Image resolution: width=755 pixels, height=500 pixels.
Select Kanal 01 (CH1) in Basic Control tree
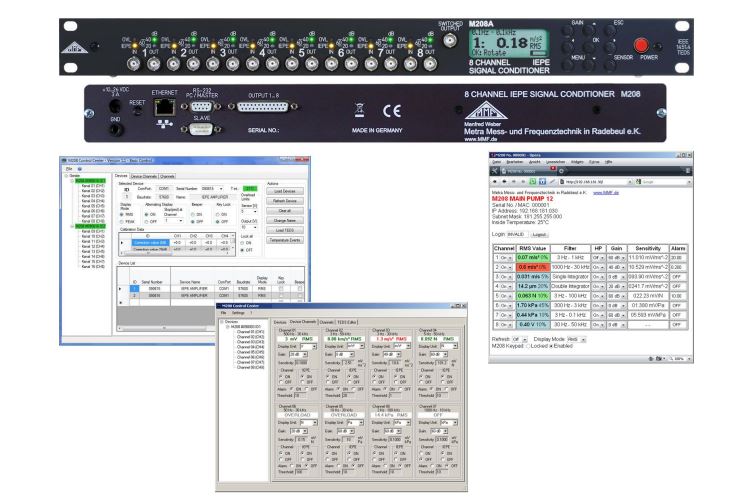pos(93,186)
